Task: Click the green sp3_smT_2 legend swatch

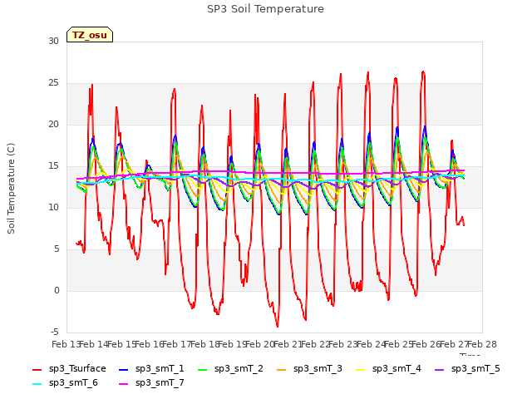Action: pos(202,369)
